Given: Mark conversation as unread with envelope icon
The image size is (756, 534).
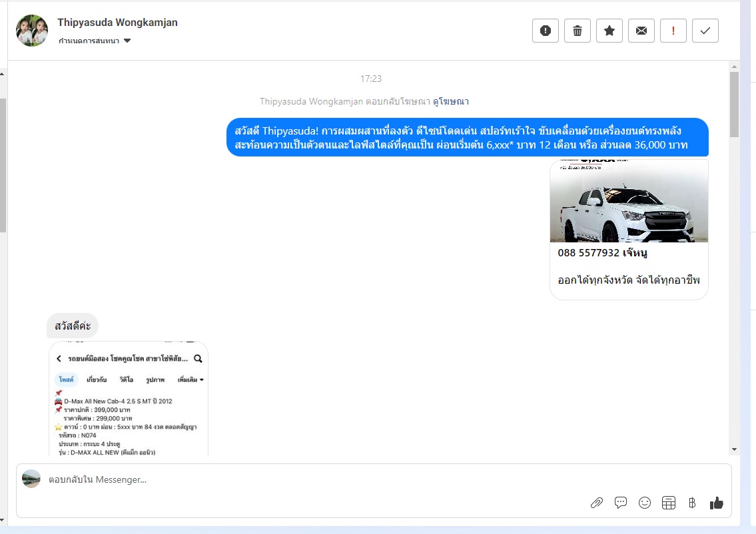Looking at the screenshot, I should tap(641, 31).
